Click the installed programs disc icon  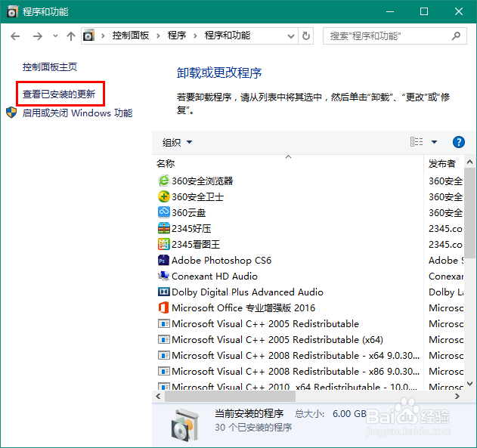tap(186, 425)
